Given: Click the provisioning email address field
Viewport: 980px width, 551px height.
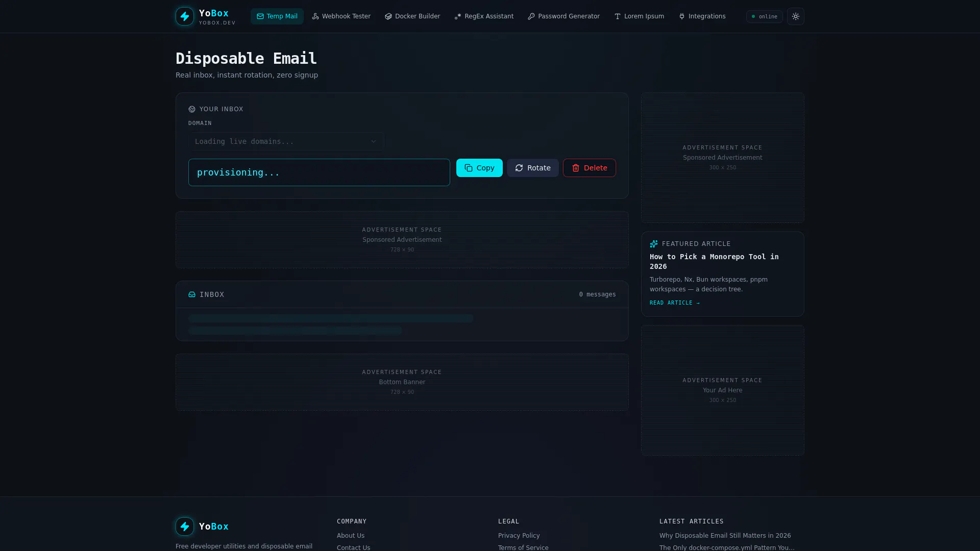Looking at the screenshot, I should point(319,172).
